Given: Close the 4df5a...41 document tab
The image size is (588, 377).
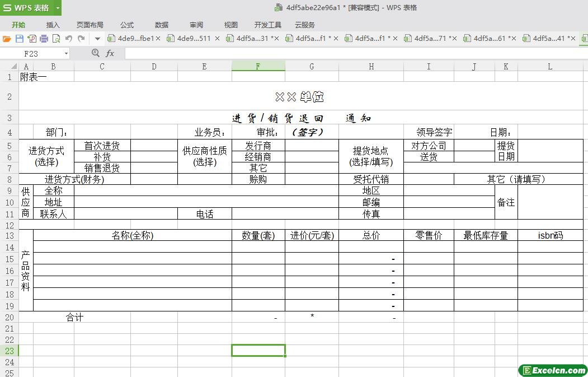Looking at the screenshot, I should (x=573, y=38).
